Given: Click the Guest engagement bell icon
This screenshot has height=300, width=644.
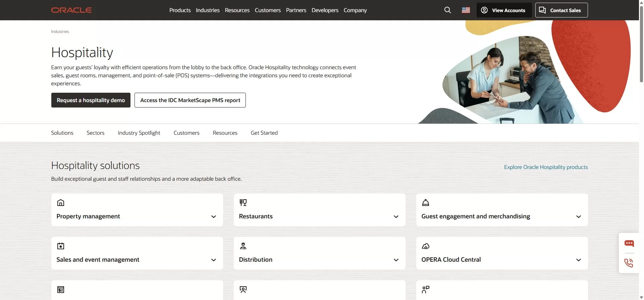Looking at the screenshot, I should click(x=425, y=203).
